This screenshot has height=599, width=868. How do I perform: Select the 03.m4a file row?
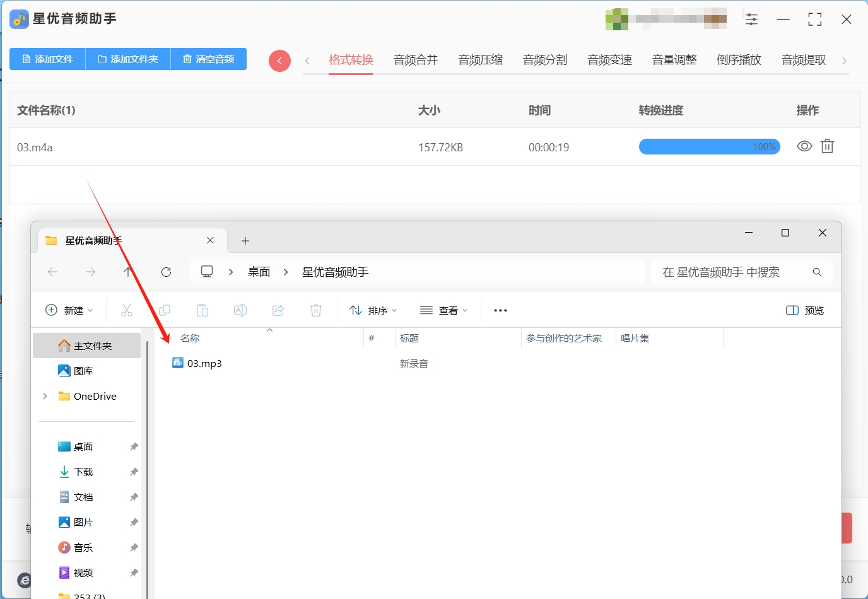(x=435, y=147)
